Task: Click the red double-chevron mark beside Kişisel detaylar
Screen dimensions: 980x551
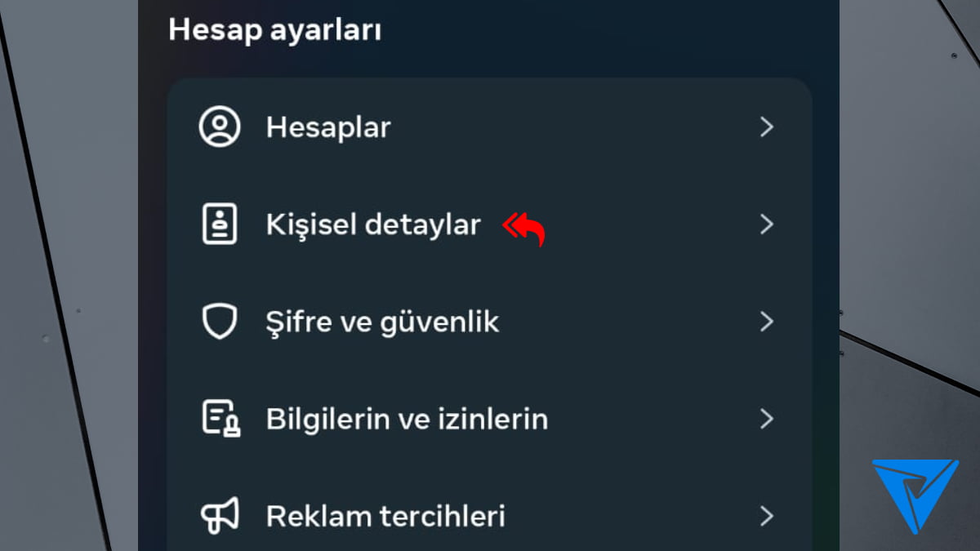Action: (511, 224)
